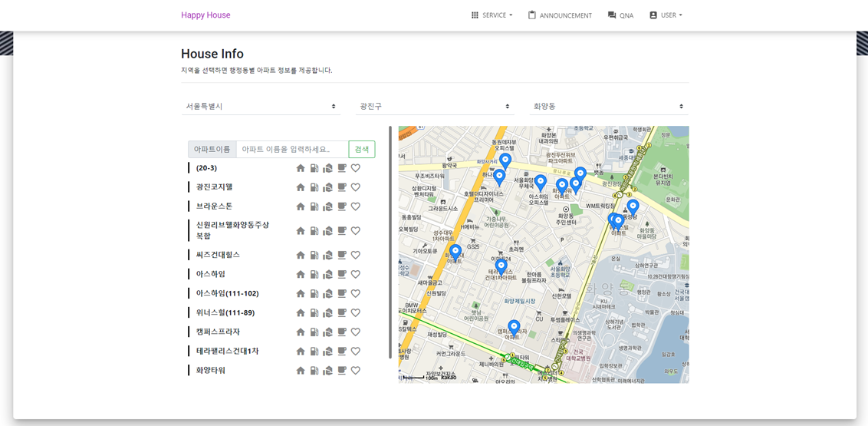Click the school icon for 캠퍼스프라자

(x=327, y=332)
